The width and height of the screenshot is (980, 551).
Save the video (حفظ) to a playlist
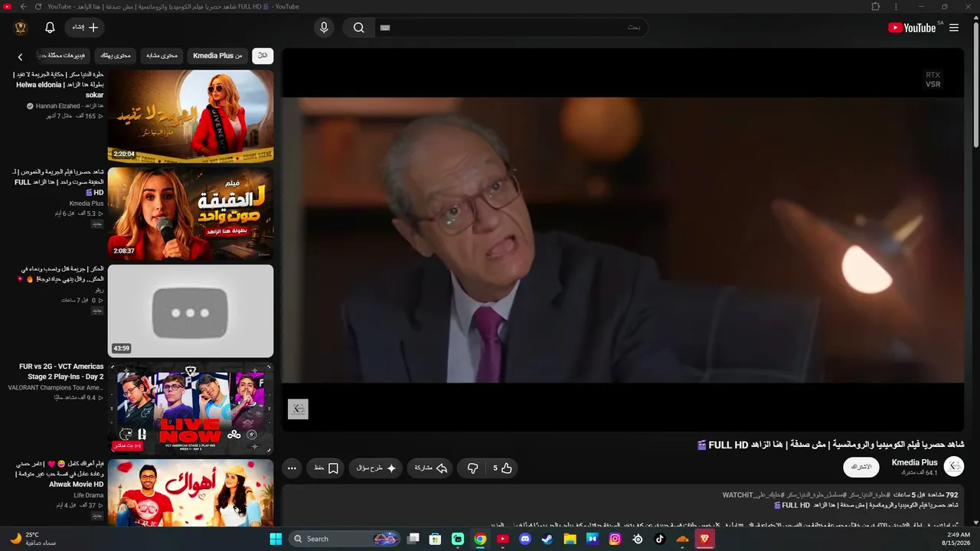pos(327,468)
